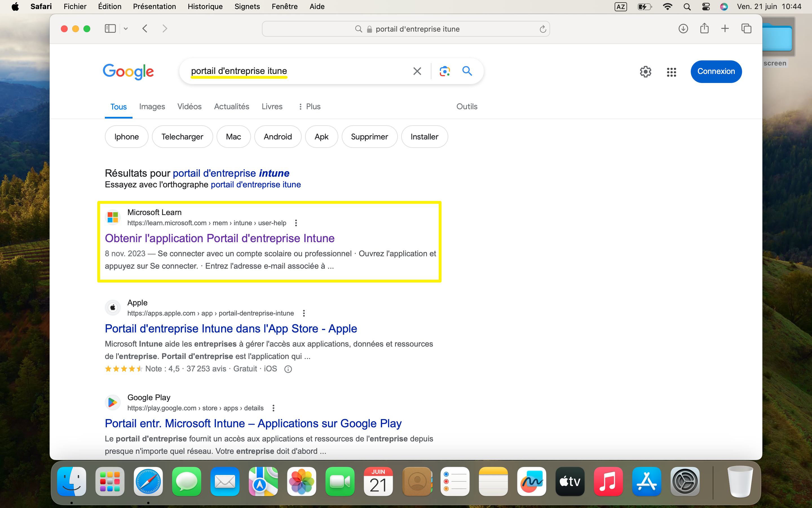
Task: Open Control Center in menu bar
Action: [706, 6]
